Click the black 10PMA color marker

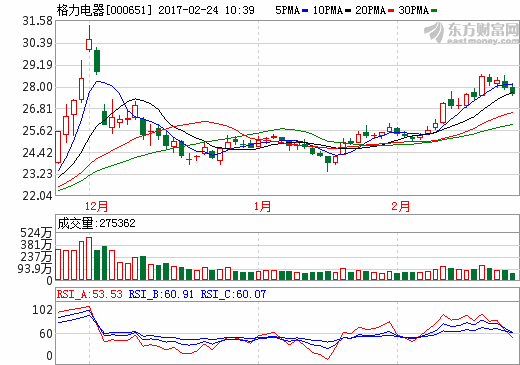coord(348,11)
